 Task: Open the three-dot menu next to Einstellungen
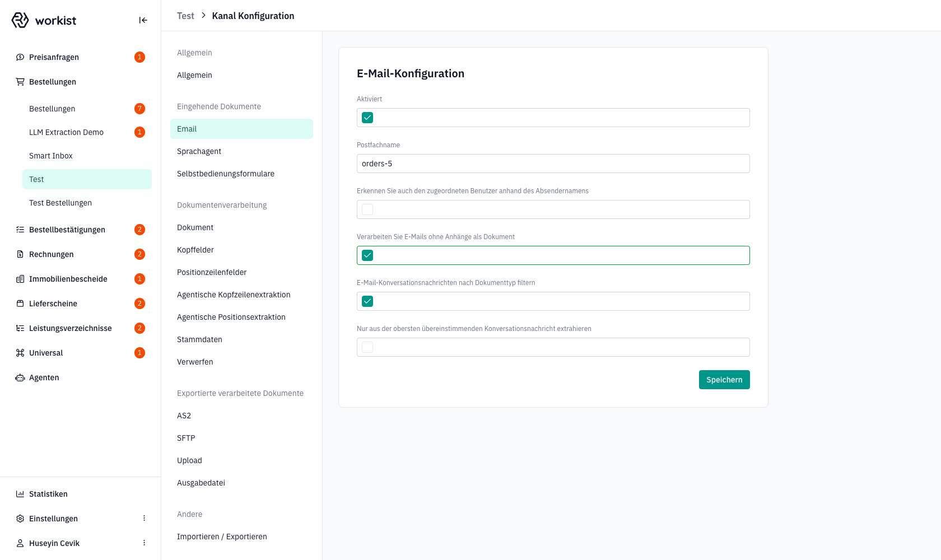(x=144, y=519)
